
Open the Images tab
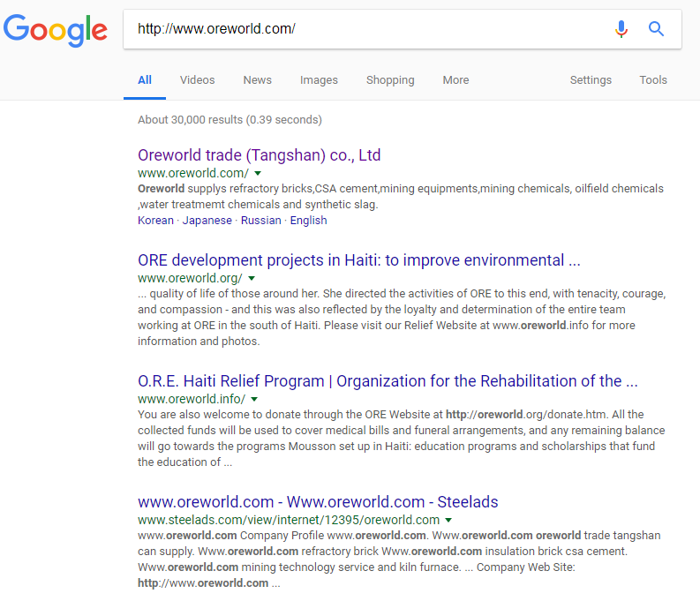click(x=319, y=80)
